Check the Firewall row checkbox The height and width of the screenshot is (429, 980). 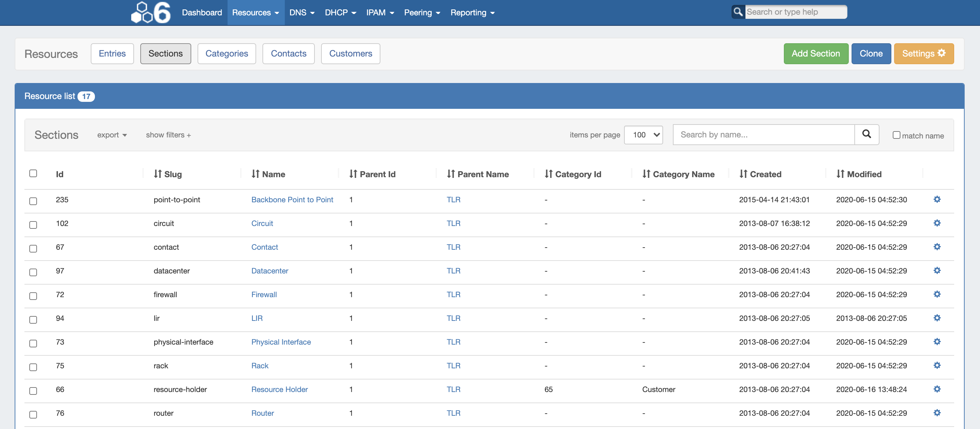point(33,295)
